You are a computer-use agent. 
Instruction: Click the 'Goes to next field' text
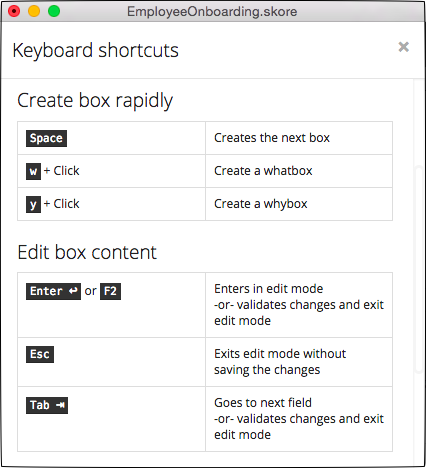click(x=263, y=403)
